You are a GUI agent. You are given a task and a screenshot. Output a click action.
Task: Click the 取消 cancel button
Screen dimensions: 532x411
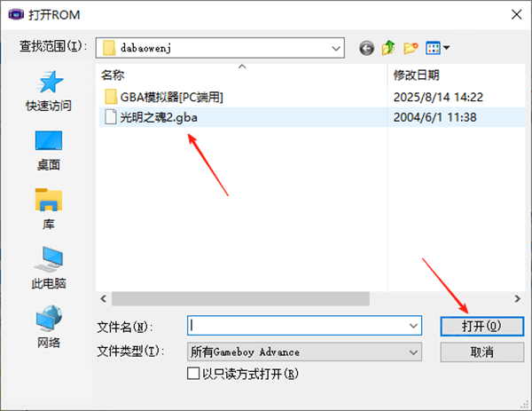point(481,352)
